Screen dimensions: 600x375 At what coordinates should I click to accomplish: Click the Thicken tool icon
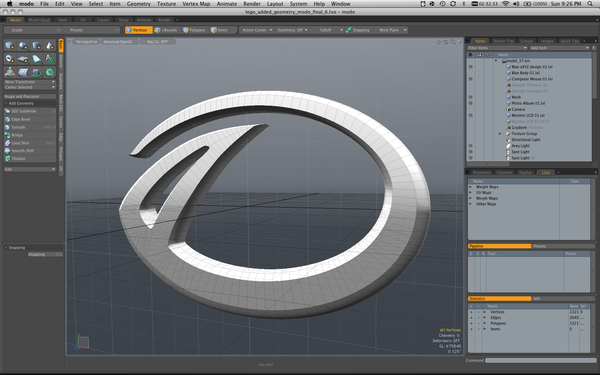(x=7, y=158)
